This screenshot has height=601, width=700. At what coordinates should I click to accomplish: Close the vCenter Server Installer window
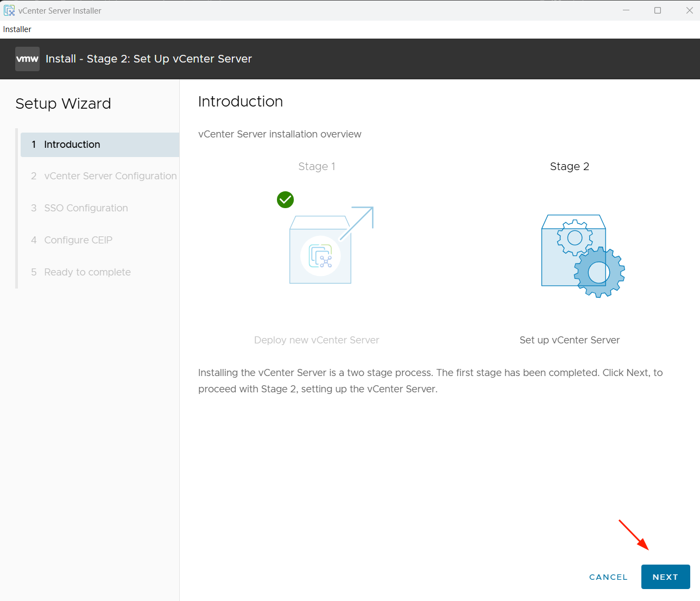[x=689, y=10]
